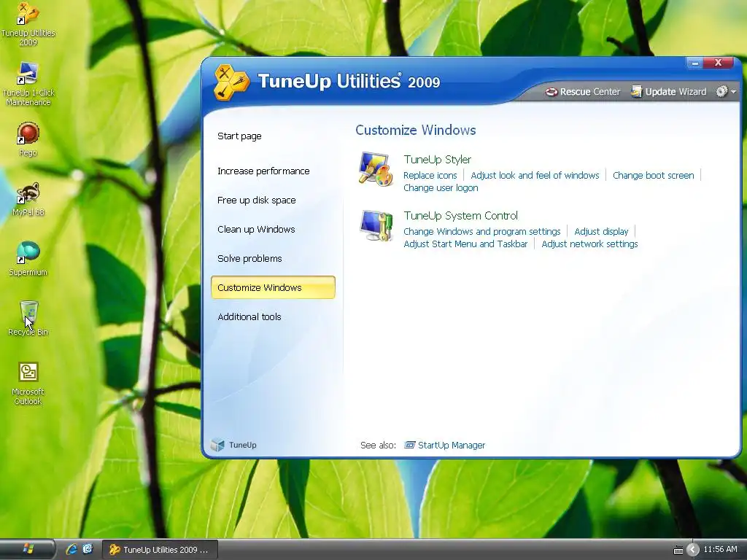
Task: Click Adjust display link
Action: [601, 231]
